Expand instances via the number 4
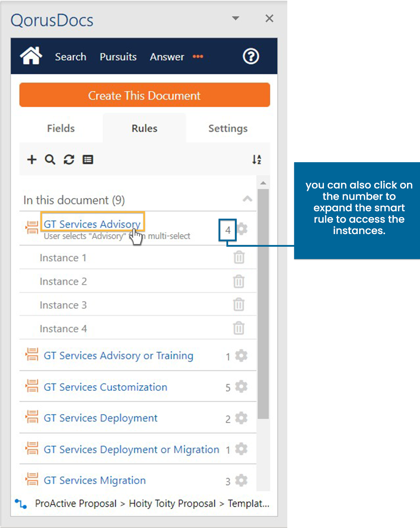Viewport: 420px width, 528px height. click(228, 230)
